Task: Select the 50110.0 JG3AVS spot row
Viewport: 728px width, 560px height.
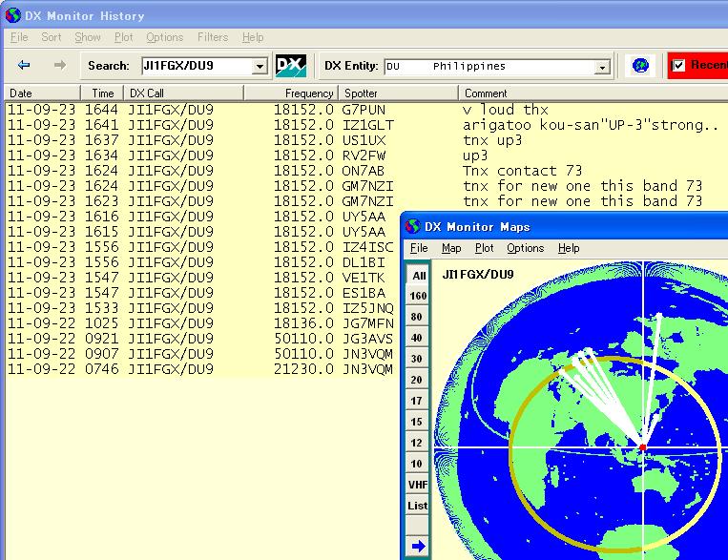Action: pyautogui.click(x=202, y=339)
